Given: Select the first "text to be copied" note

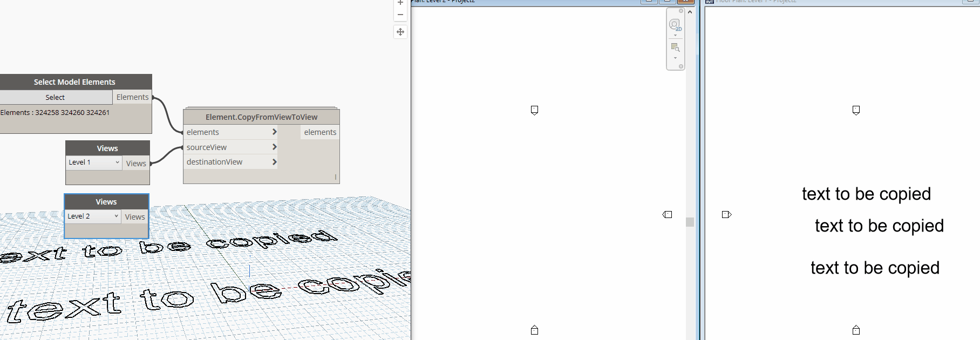Looking at the screenshot, I should [866, 194].
